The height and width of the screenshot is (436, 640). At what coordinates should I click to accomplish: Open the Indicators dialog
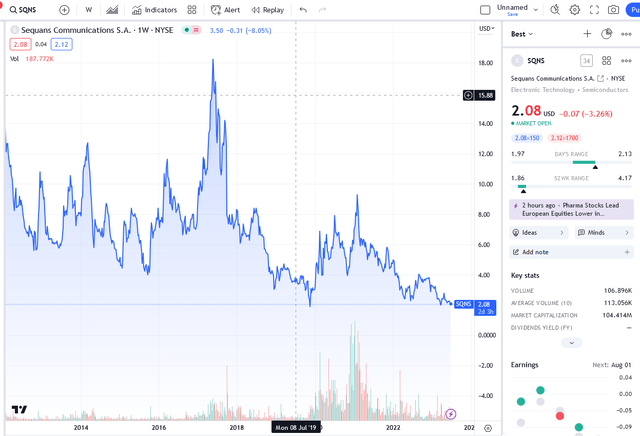(154, 10)
